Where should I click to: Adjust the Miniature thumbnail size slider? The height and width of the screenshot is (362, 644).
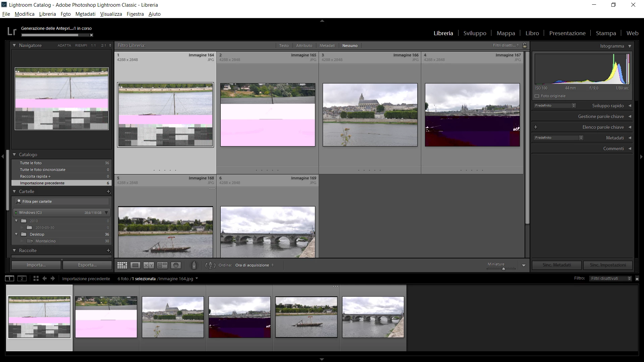point(503,268)
